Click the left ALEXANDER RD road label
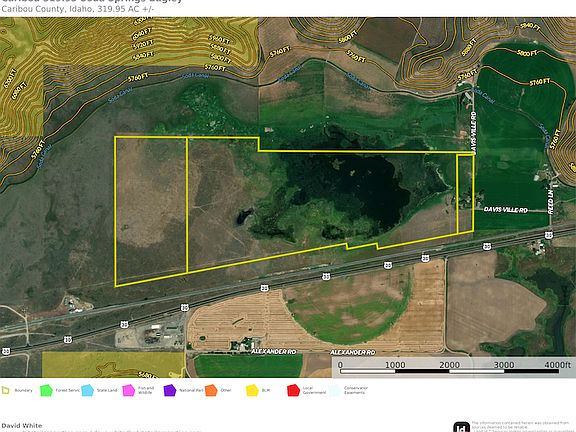 274,352
